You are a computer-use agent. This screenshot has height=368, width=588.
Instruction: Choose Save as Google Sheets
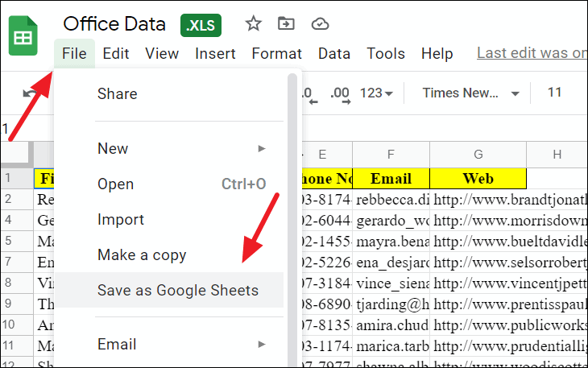point(169,290)
